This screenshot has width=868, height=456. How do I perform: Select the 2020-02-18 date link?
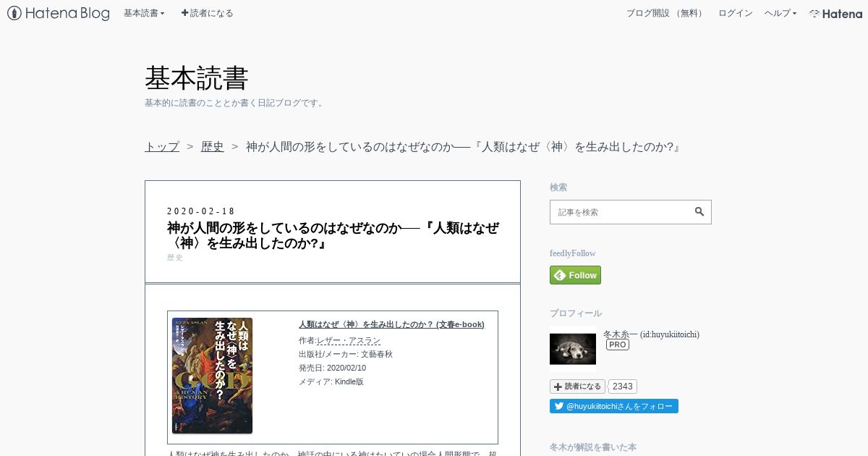point(201,211)
